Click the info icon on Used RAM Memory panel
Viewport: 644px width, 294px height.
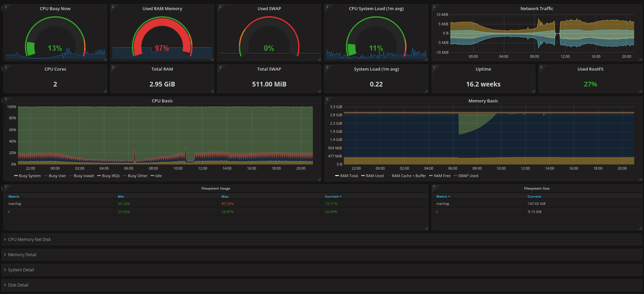(113, 6)
